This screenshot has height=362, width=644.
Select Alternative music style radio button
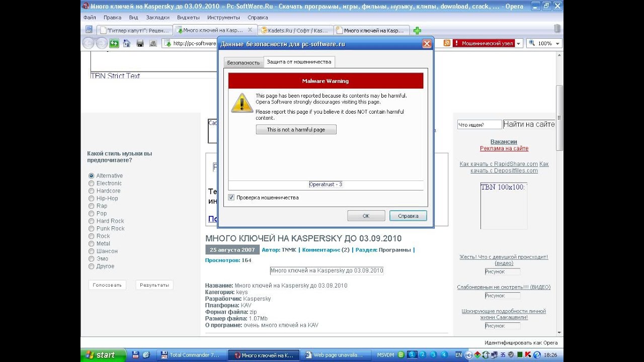92,176
